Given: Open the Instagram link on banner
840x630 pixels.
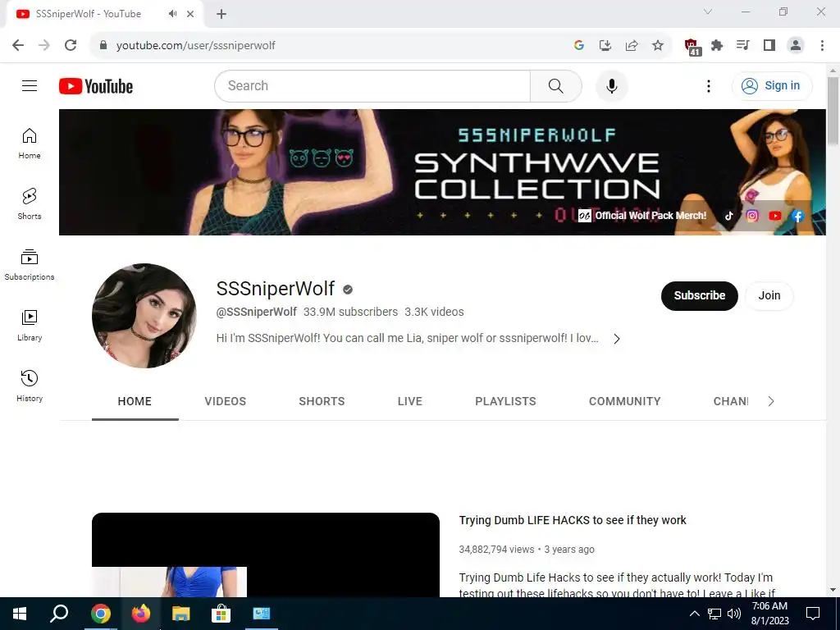Looking at the screenshot, I should [x=752, y=216].
